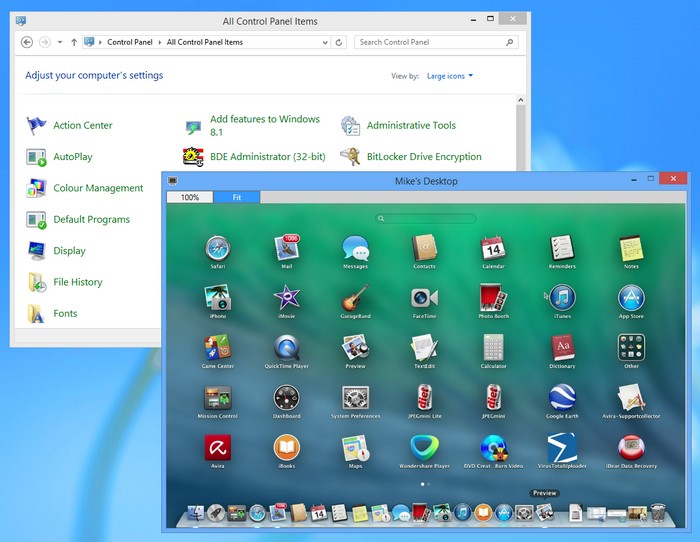Open QuickTime Player icon
Viewport: 700px width, 542px height.
[287, 348]
